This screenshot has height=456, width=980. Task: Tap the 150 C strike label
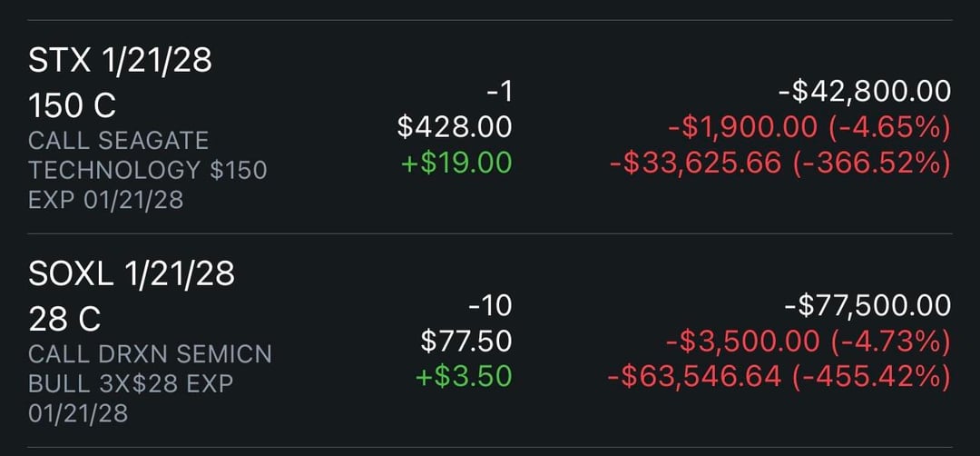click(73, 105)
